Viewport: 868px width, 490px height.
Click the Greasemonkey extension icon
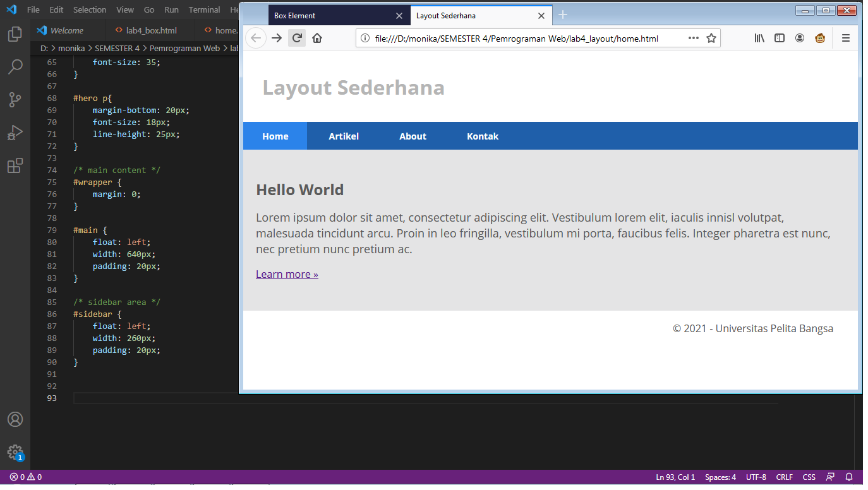click(x=819, y=38)
